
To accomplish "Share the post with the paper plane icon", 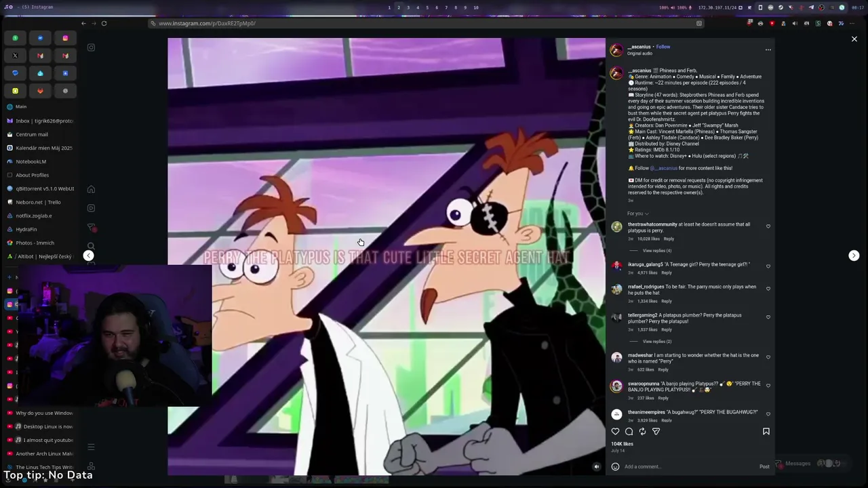I will pos(656,432).
